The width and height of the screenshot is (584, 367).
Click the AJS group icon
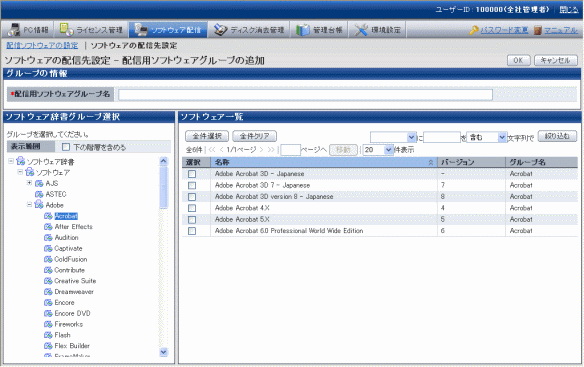[39, 183]
